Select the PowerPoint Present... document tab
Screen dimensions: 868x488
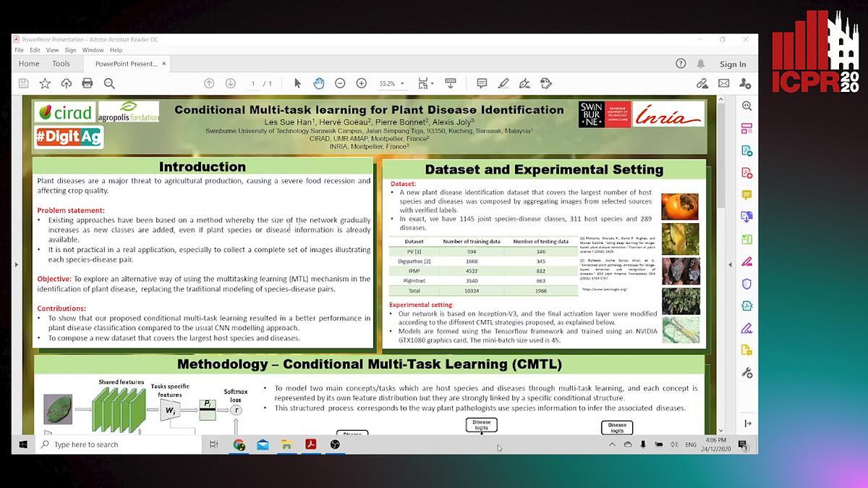tap(127, 64)
